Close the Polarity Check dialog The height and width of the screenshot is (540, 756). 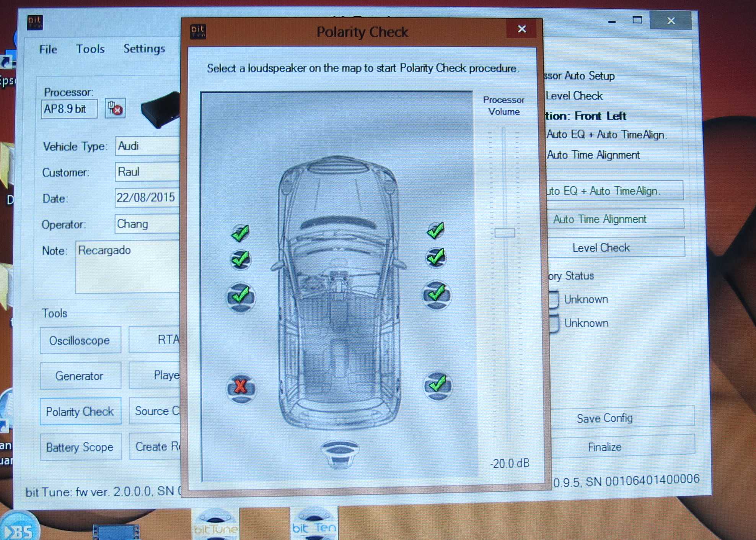point(522,29)
